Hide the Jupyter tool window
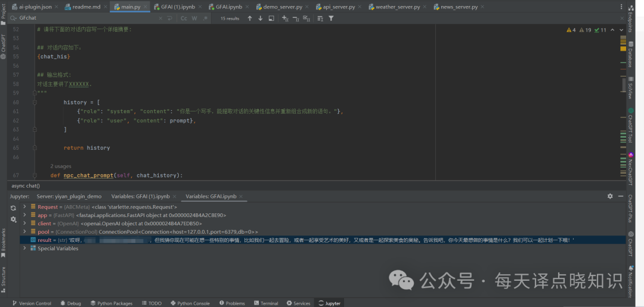 tap(620, 196)
